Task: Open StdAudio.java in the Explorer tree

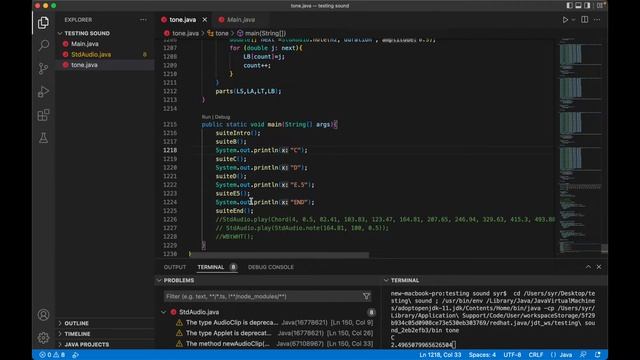Action: click(x=91, y=54)
